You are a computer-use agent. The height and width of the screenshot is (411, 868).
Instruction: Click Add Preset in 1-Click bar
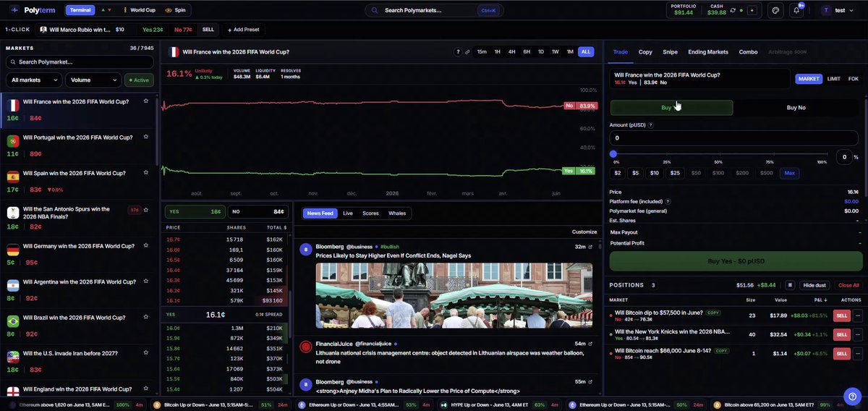click(x=243, y=30)
